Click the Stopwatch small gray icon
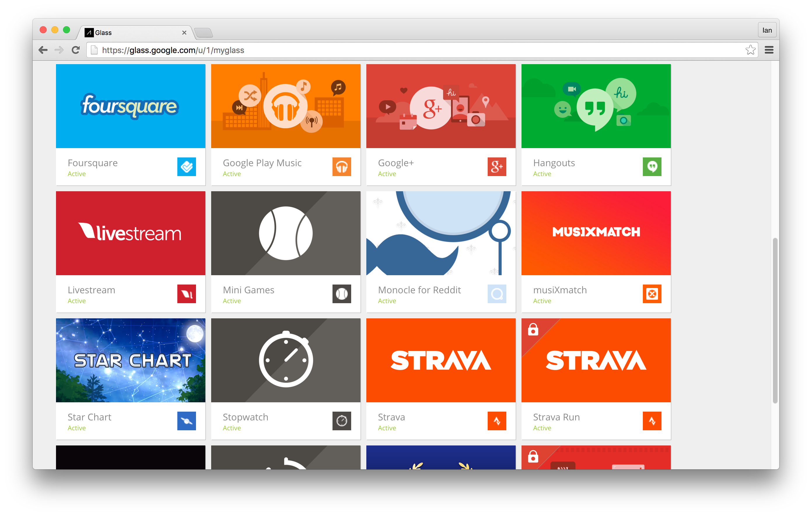This screenshot has height=516, width=812. click(x=342, y=421)
